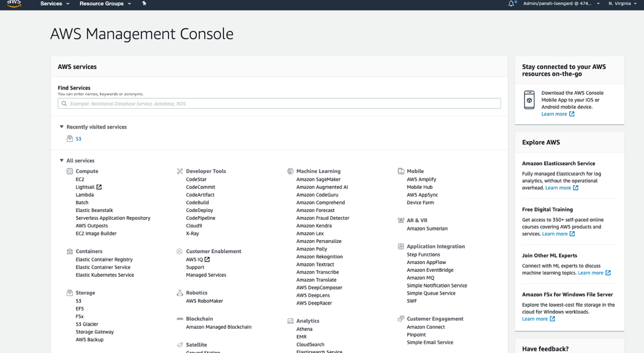Open the Lambda service

point(84,195)
